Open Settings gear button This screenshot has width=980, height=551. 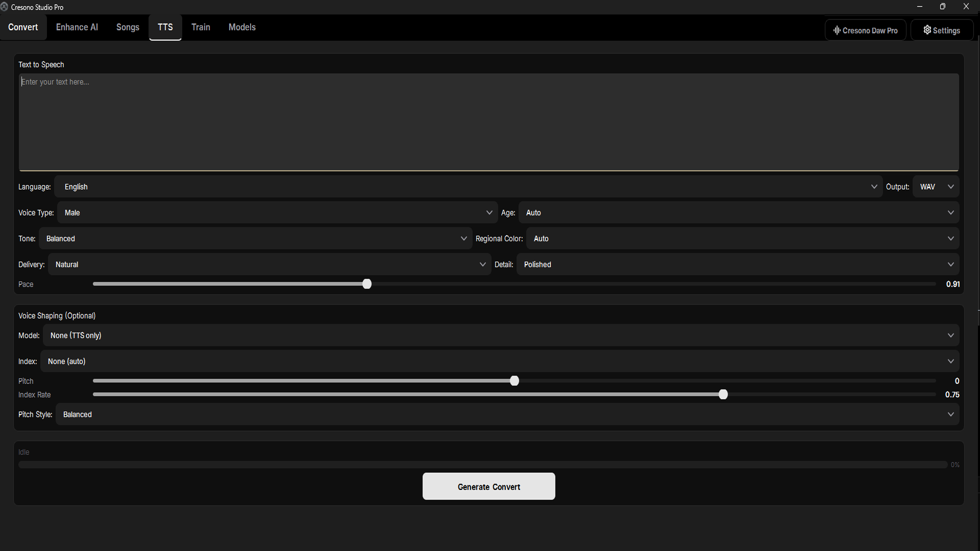[x=942, y=31]
